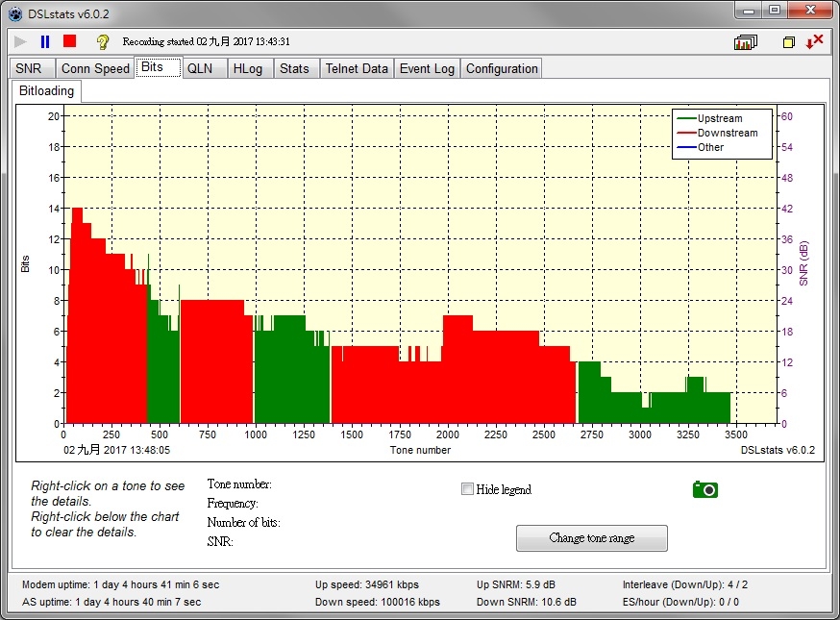Switch to the Telnet Data tab
Image resolution: width=840 pixels, height=620 pixels.
point(357,68)
